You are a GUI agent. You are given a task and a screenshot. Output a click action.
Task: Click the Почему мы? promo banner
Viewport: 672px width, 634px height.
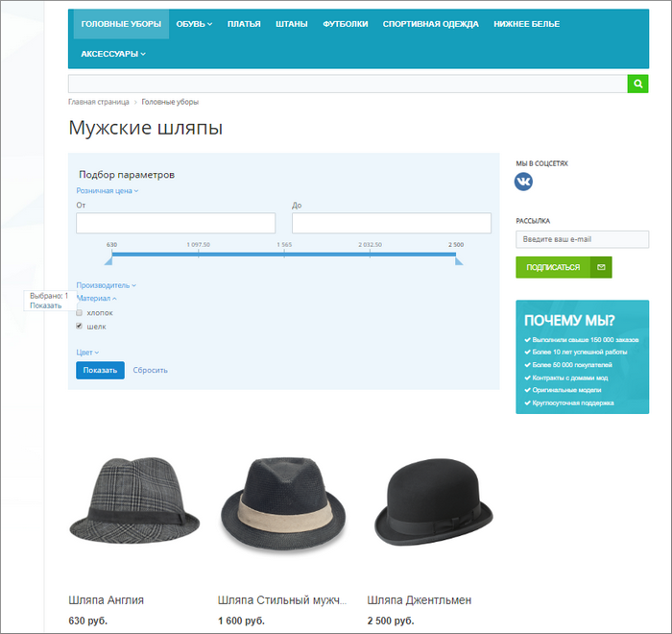click(582, 357)
